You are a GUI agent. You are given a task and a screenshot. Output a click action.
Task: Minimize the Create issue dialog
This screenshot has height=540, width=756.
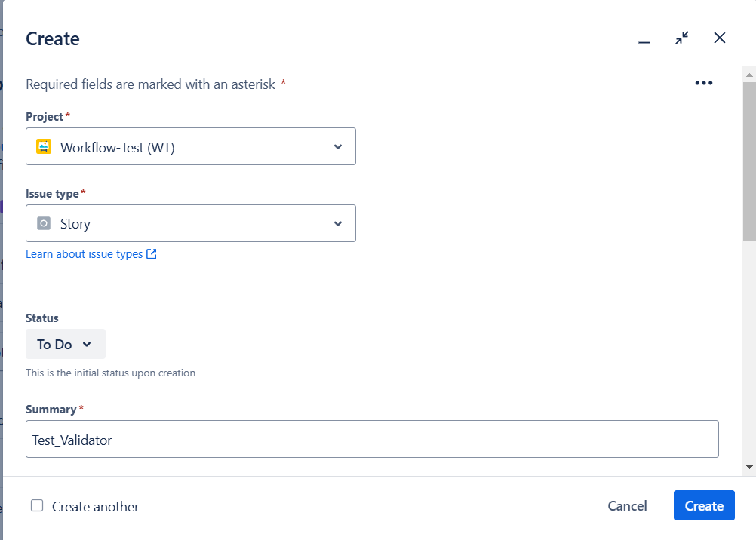click(x=644, y=39)
